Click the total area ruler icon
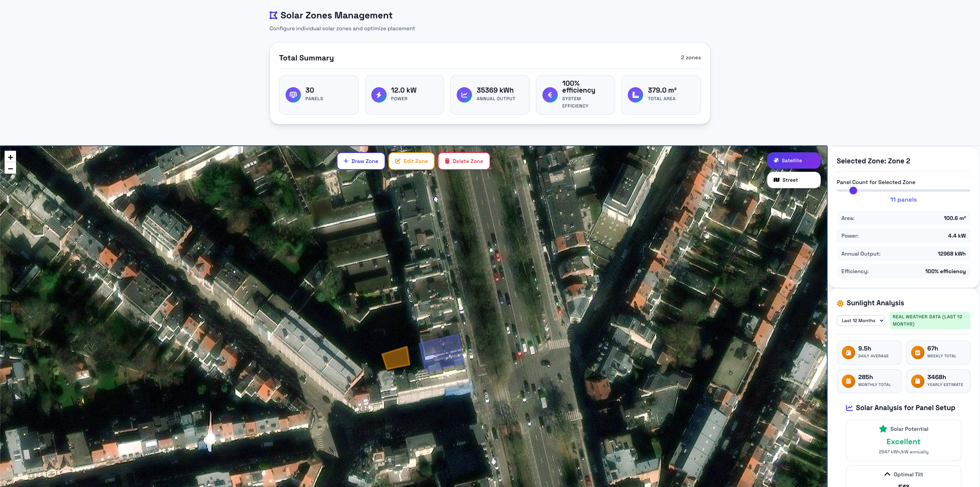Viewport: 980px width, 487px height. 635,94
